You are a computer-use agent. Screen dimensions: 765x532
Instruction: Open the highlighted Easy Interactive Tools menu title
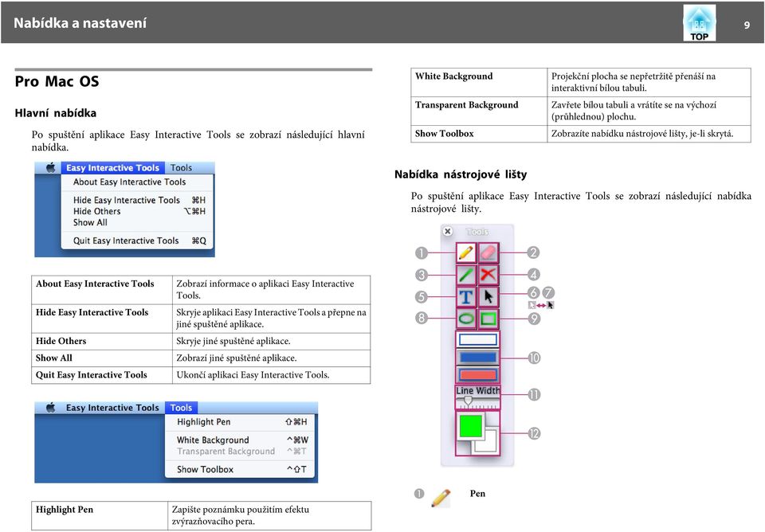pos(112,168)
